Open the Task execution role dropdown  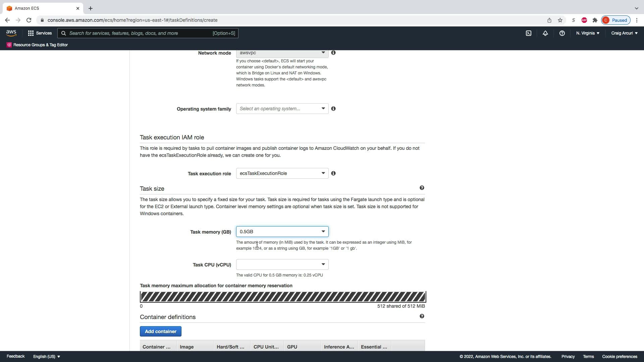click(282, 173)
